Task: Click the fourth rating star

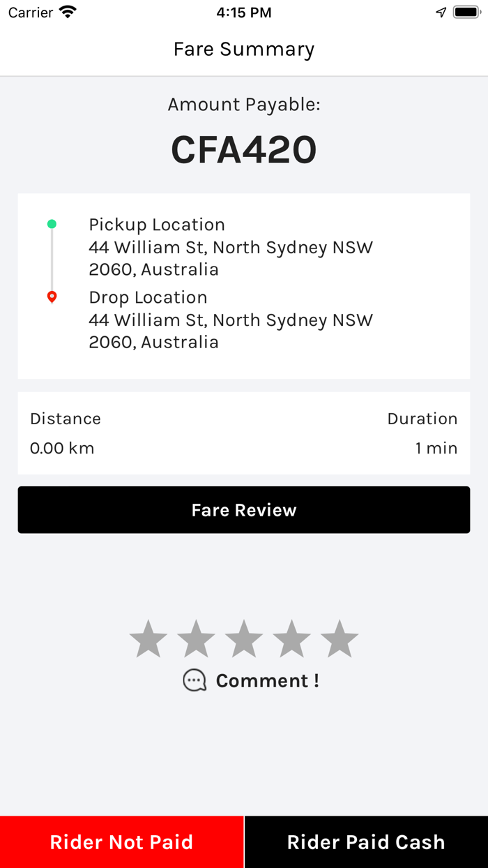Action: tap(292, 636)
